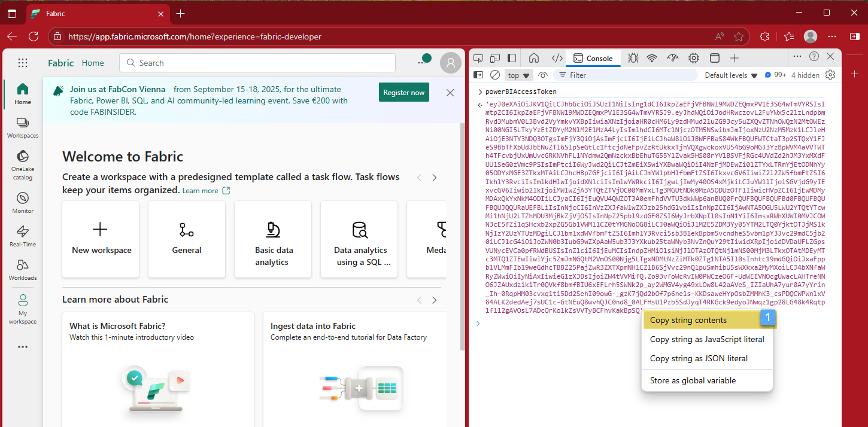Open the Sources bug icon panel
Screen dimensions: 868x427
(x=633, y=58)
